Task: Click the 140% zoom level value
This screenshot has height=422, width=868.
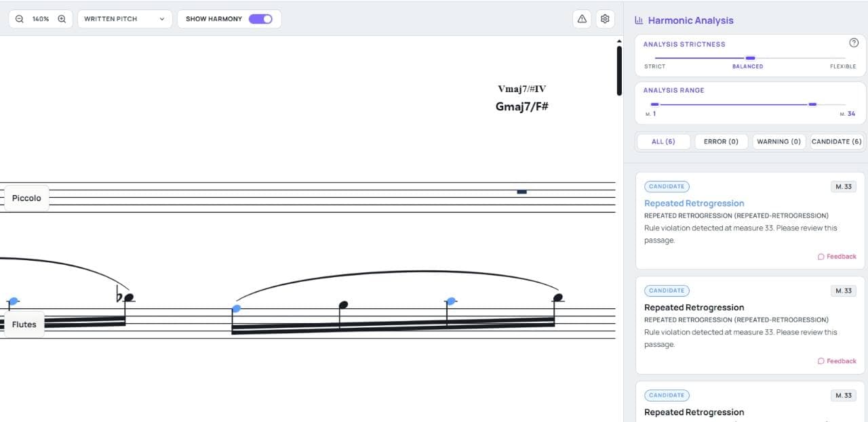Action: click(x=41, y=19)
